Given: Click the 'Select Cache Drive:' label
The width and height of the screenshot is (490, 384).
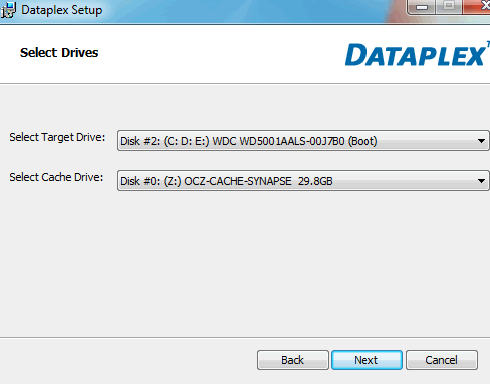Looking at the screenshot, I should pyautogui.click(x=56, y=177).
